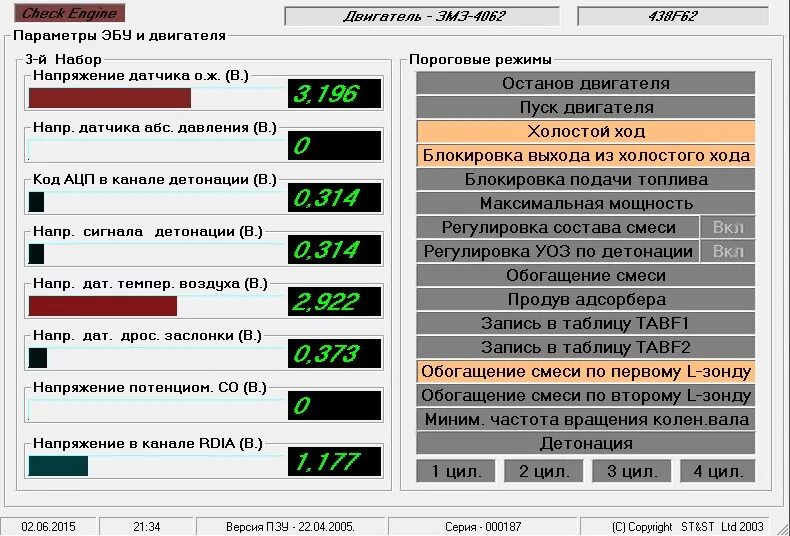Viewport: 790px width, 536px height.
Task: Click the Максимальная мощность indicator
Action: point(585,204)
